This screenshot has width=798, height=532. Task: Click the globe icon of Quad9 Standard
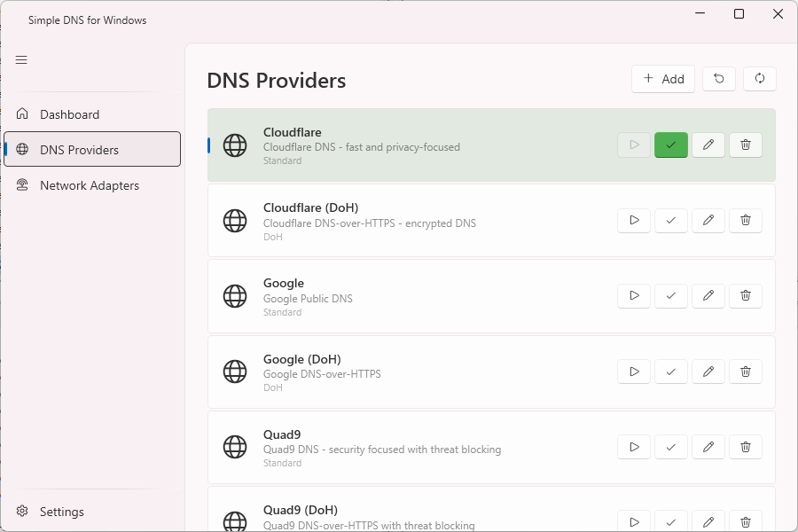click(x=235, y=447)
